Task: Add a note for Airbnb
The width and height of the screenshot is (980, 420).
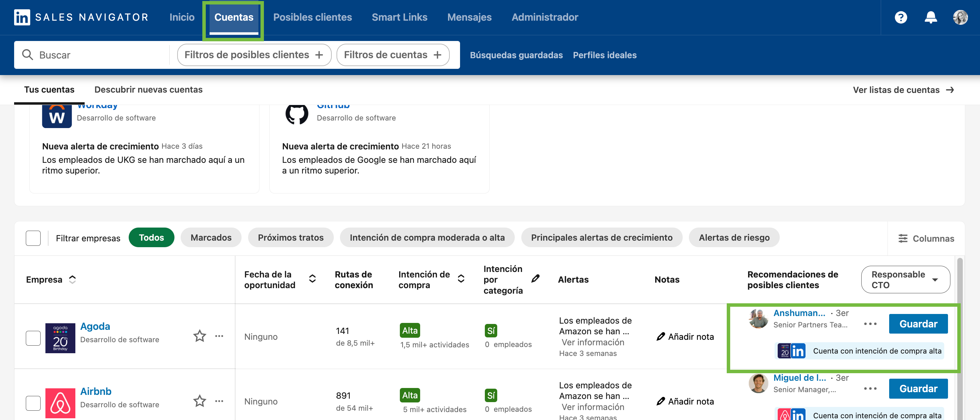Action: click(685, 401)
